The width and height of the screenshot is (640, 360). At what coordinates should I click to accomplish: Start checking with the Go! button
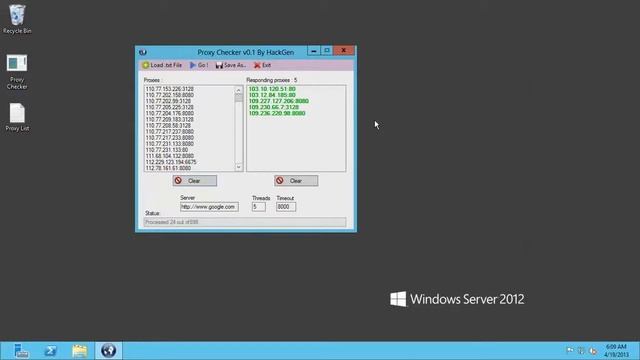pos(199,65)
